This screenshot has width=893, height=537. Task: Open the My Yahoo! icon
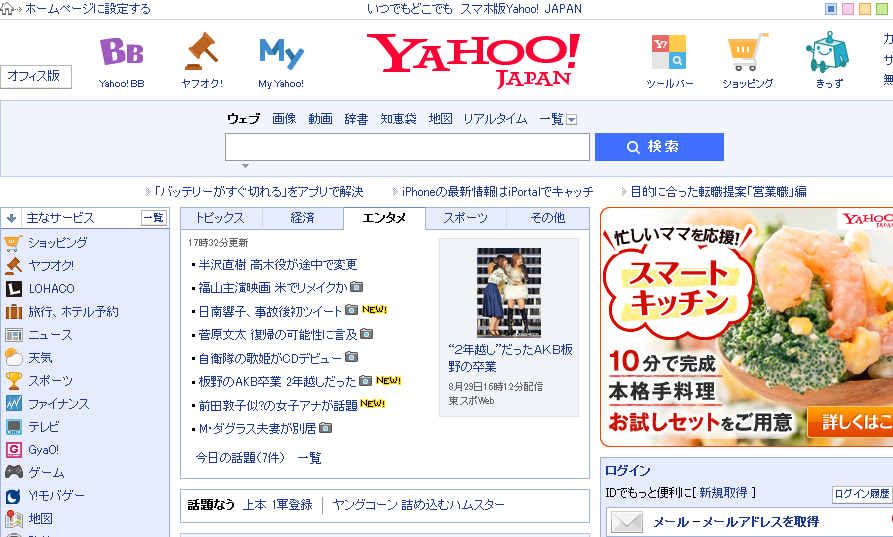(281, 53)
